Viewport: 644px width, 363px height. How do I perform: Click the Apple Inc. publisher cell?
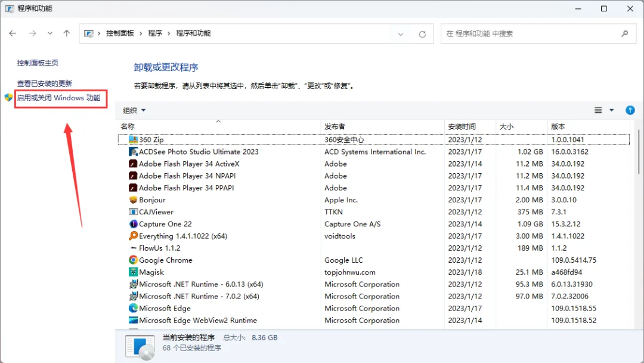341,200
